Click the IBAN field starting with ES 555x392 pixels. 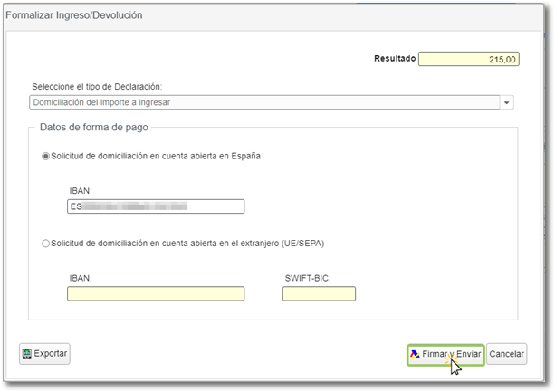click(156, 206)
